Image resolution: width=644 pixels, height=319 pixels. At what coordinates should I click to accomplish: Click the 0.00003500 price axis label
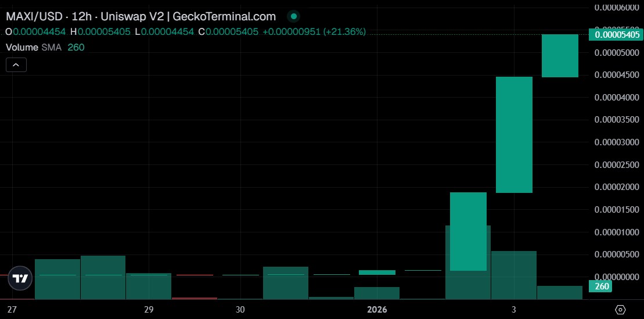pyautogui.click(x=617, y=120)
